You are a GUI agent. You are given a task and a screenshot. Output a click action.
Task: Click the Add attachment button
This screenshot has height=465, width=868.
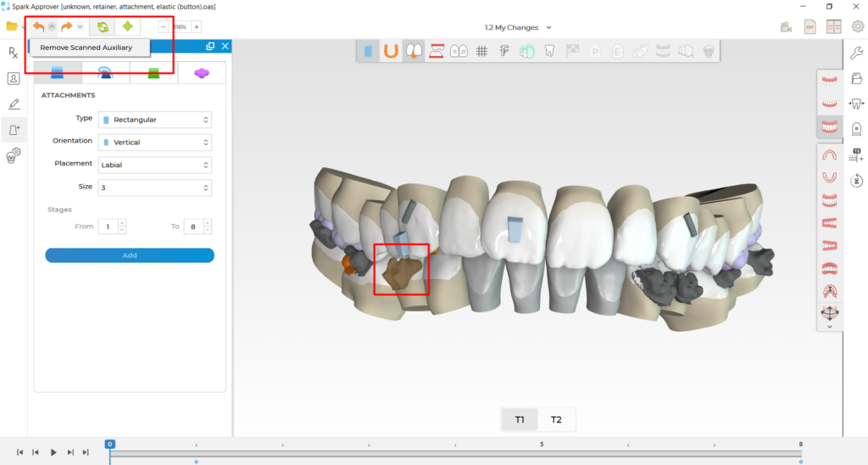click(130, 255)
